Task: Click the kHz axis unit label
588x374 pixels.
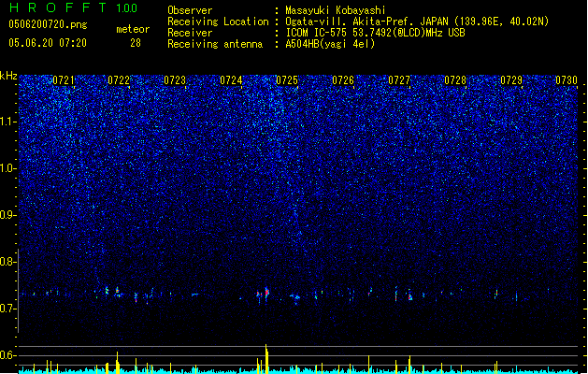Action: pos(8,76)
